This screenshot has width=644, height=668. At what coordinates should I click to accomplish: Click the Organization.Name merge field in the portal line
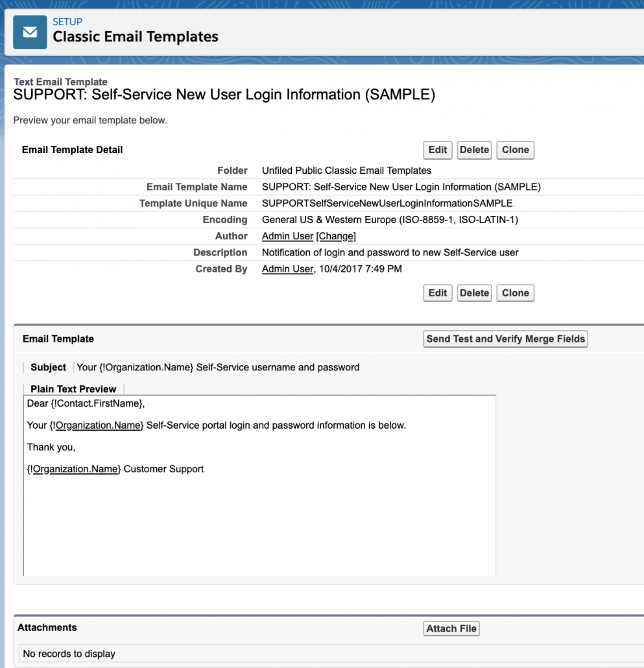pos(97,425)
